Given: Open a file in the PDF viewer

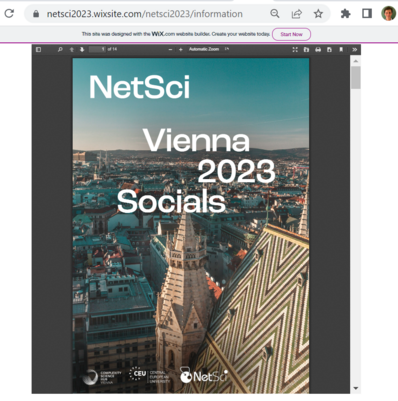Looking at the screenshot, I should click(x=306, y=49).
